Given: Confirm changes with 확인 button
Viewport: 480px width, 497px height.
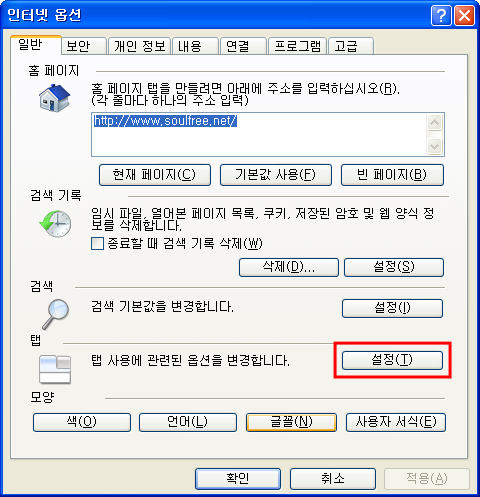Looking at the screenshot, I should (238, 479).
